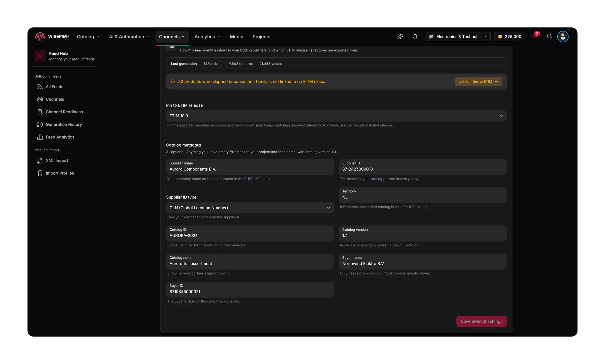
Task: Edit the Supplier name field
Action: click(x=250, y=167)
